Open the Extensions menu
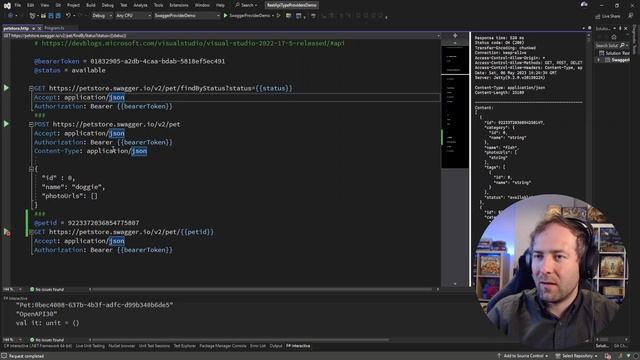This screenshot has height=360, width=640. pyautogui.click(x=179, y=5)
